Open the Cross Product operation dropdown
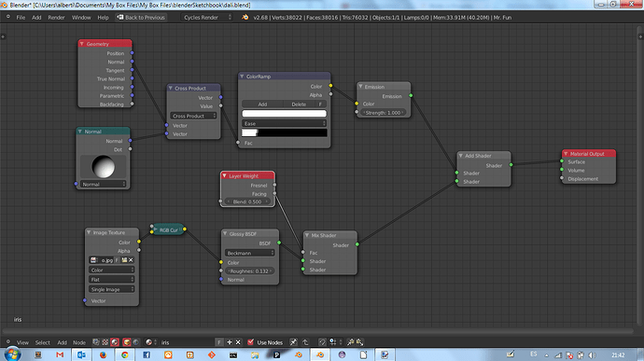Viewport: 644px width, 361px height. (193, 116)
